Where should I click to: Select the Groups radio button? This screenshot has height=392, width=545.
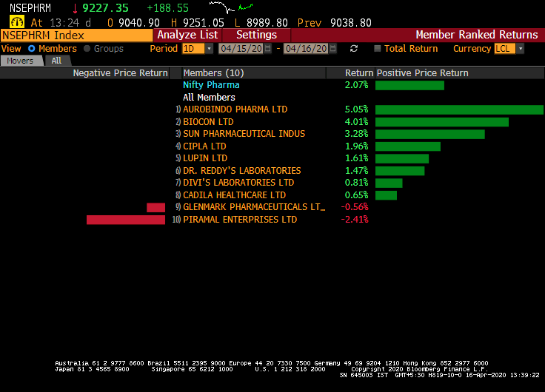click(x=87, y=49)
